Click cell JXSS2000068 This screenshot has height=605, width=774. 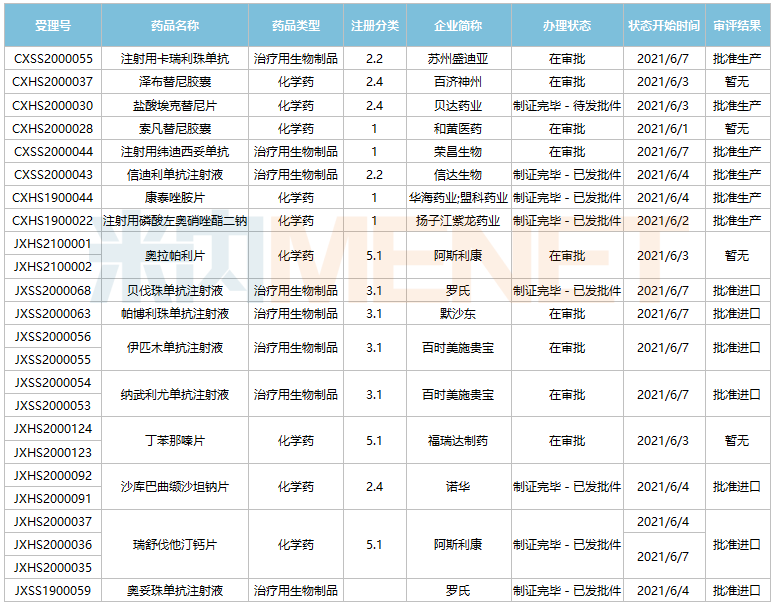(x=53, y=291)
